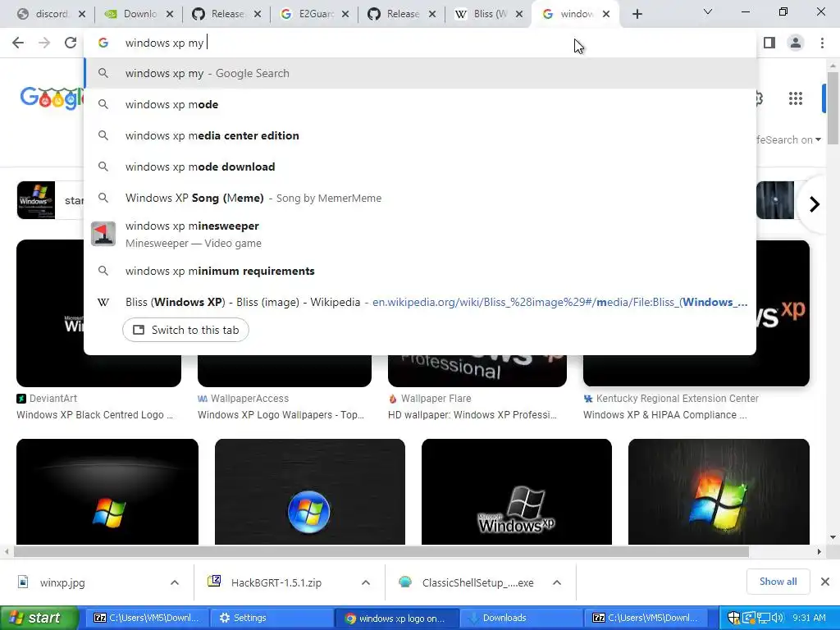Image resolution: width=840 pixels, height=630 pixels.
Task: Open the DeviantArt source link
Action: click(x=53, y=399)
